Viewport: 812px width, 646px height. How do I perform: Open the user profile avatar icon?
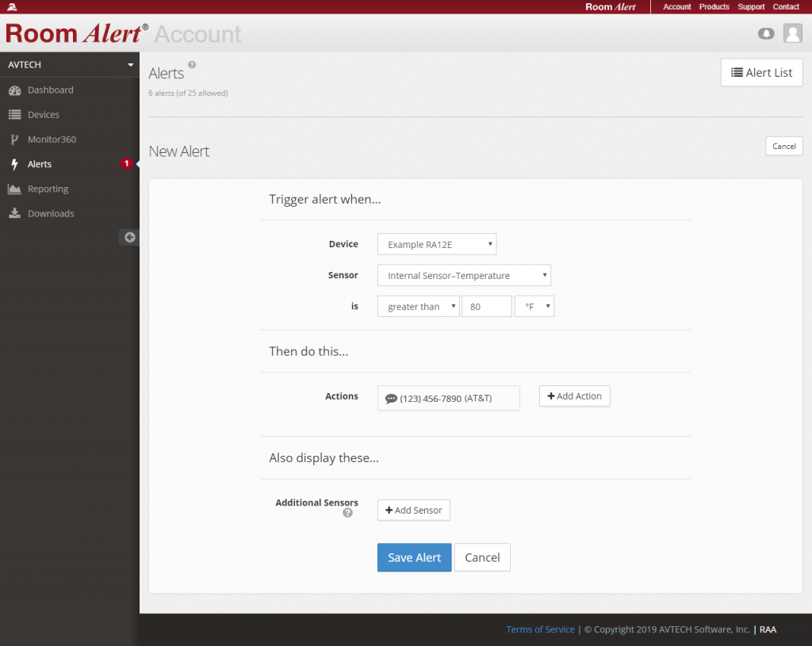coord(792,33)
